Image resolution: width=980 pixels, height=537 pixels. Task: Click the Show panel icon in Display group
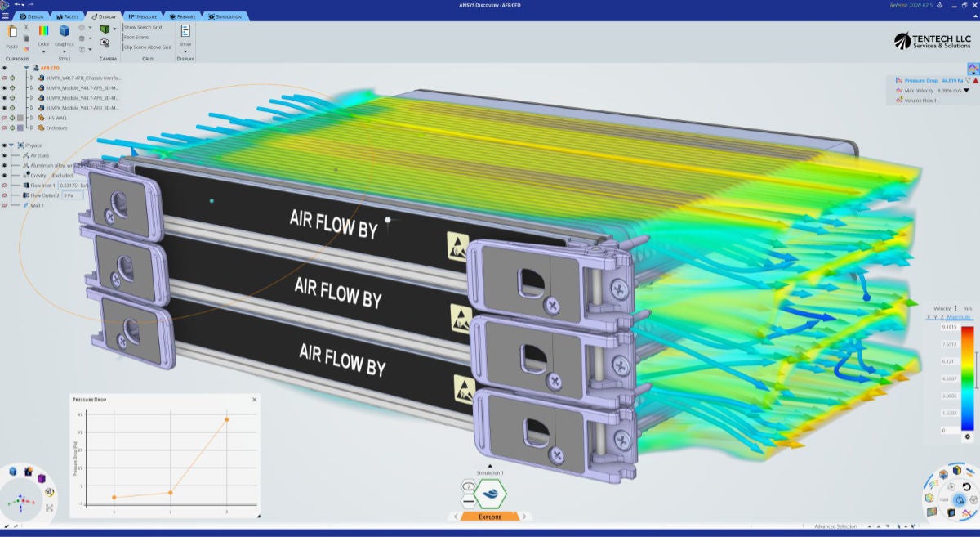click(185, 30)
